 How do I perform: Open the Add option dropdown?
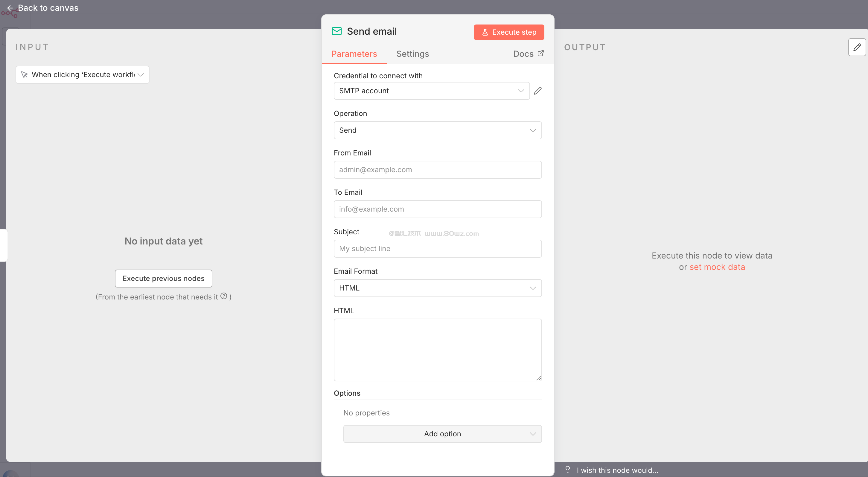click(x=442, y=434)
